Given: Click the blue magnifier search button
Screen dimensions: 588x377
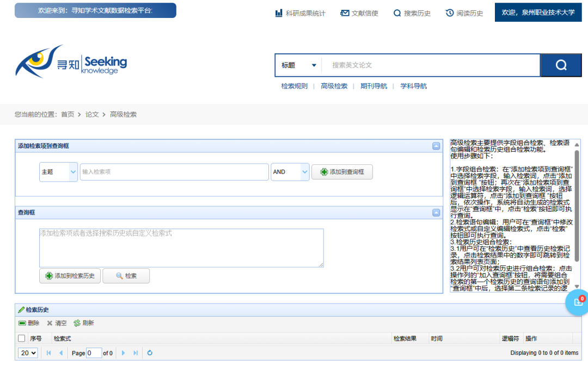Looking at the screenshot, I should coord(561,65).
